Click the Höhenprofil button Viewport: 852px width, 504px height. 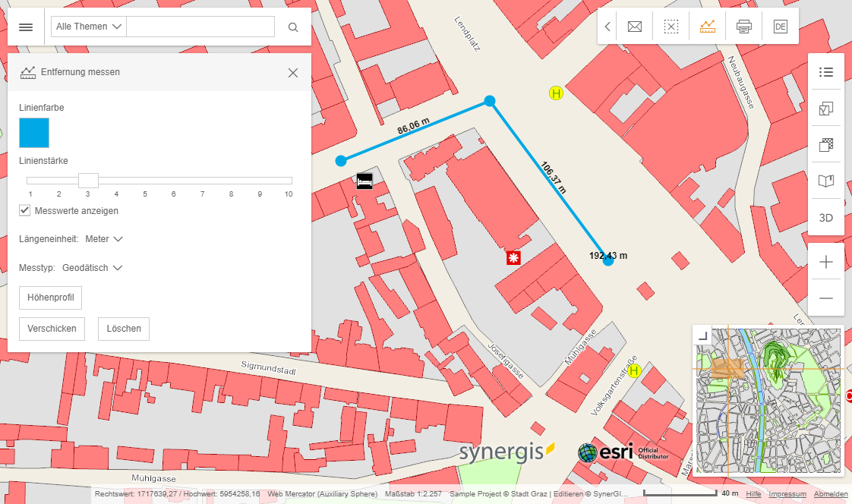click(50, 298)
